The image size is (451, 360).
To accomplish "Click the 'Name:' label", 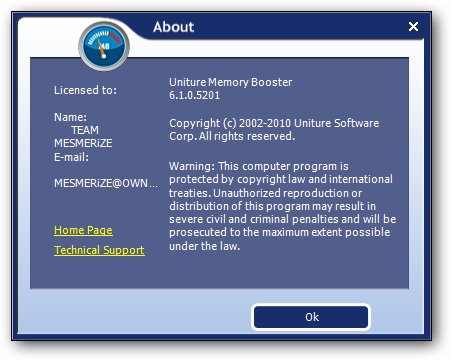I will (x=70, y=117).
